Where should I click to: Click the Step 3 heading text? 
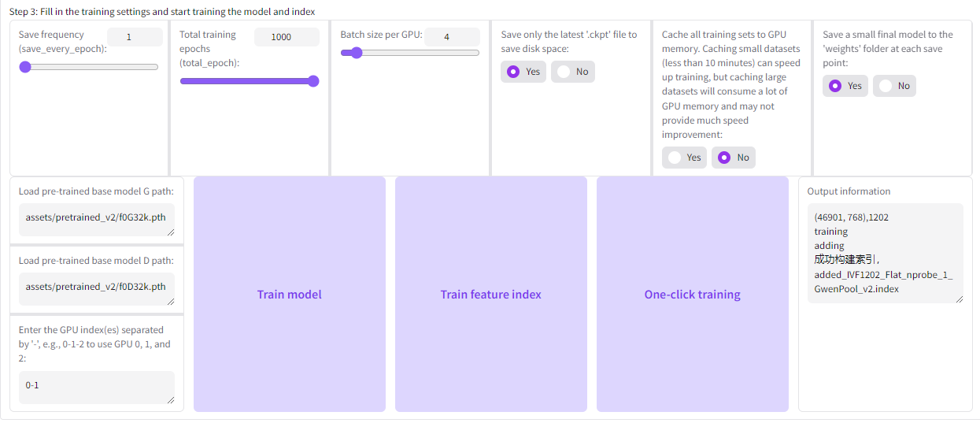(163, 11)
